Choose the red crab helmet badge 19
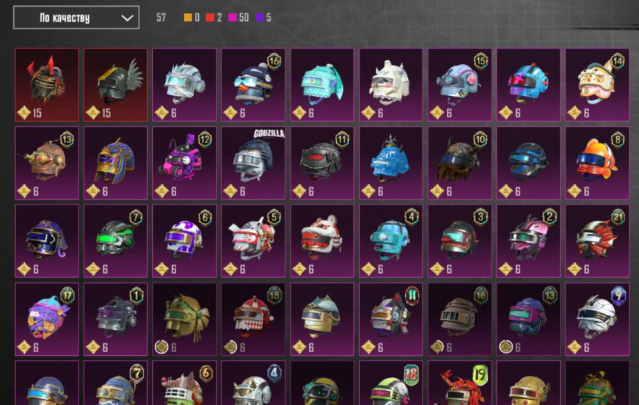Image resolution: width=639 pixels, height=405 pixels. point(460,383)
